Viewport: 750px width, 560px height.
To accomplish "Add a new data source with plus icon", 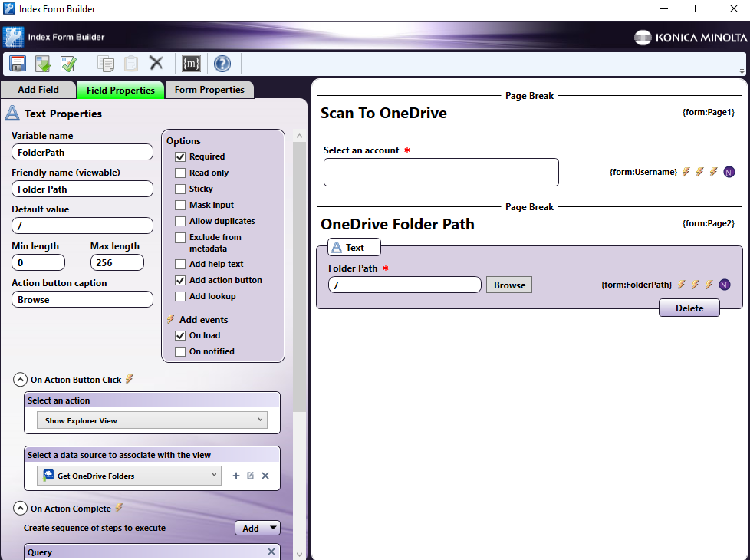I will point(235,476).
